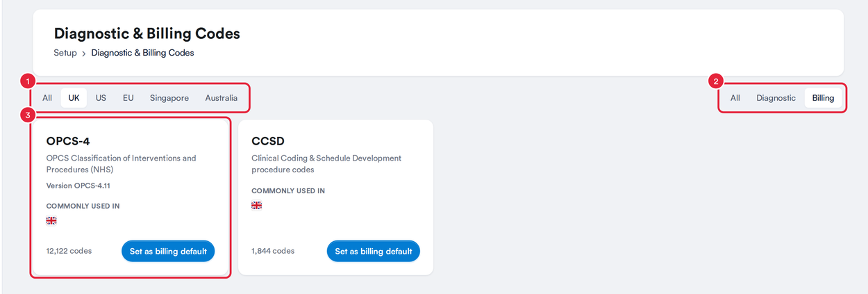Viewport: 868px width, 294px height.
Task: Select All in the region filter
Action: (x=47, y=98)
